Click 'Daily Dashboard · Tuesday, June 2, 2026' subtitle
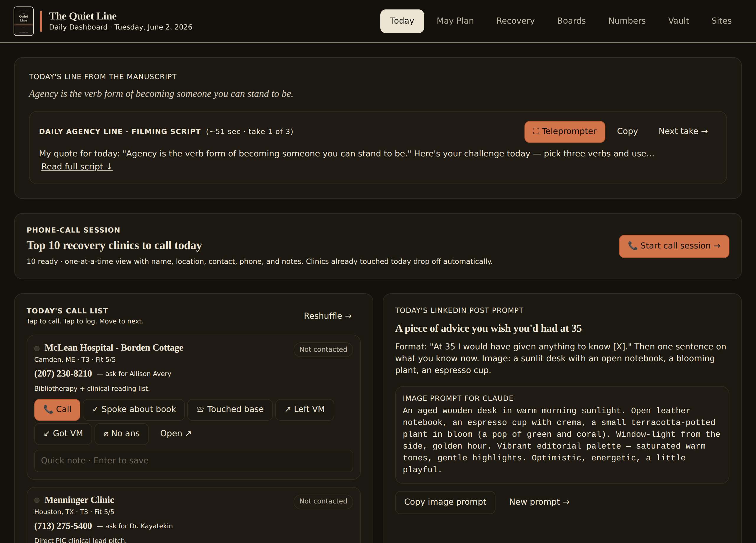Screen dimensions: 756x543 121,27
